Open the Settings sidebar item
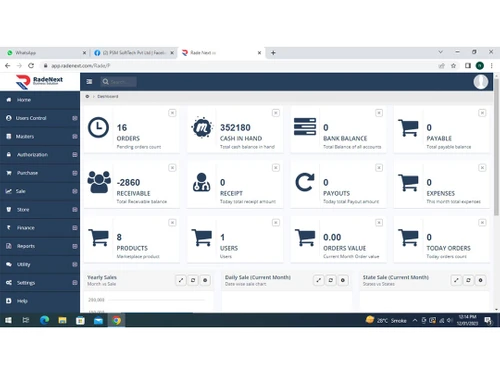Screen dimensions: 500x375 click(40, 283)
